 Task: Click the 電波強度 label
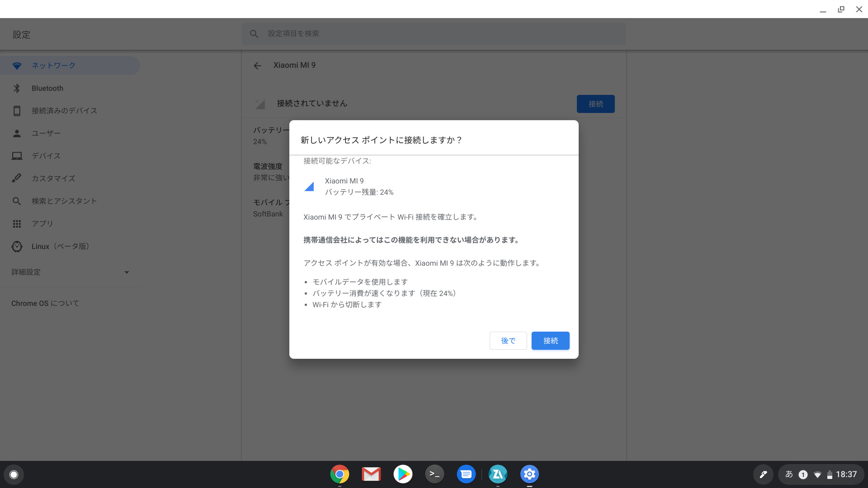(267, 166)
